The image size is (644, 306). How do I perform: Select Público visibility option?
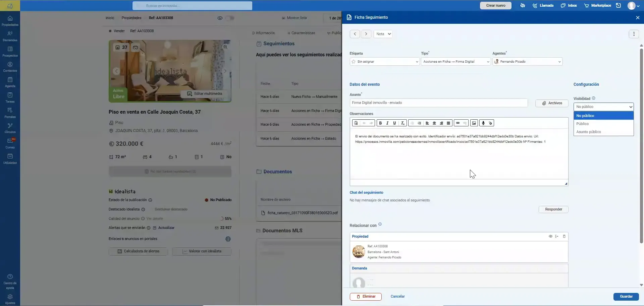603,124
